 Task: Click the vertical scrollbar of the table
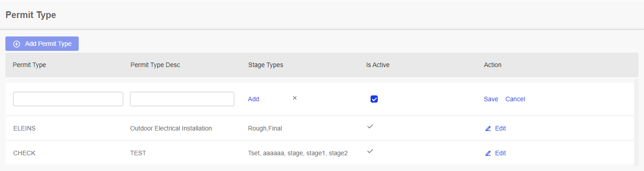(x=636, y=122)
